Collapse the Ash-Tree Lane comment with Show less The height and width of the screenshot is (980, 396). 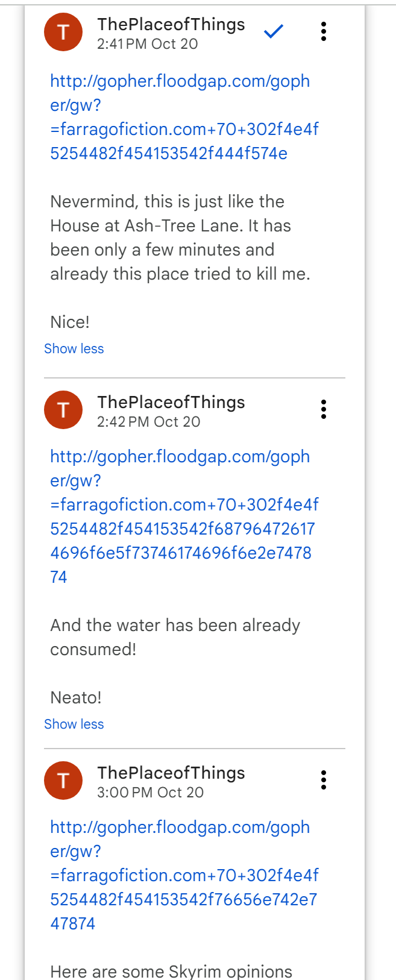coord(74,349)
